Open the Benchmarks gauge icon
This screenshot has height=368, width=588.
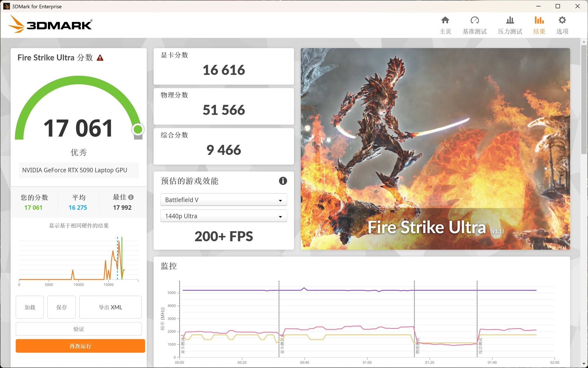pyautogui.click(x=475, y=20)
